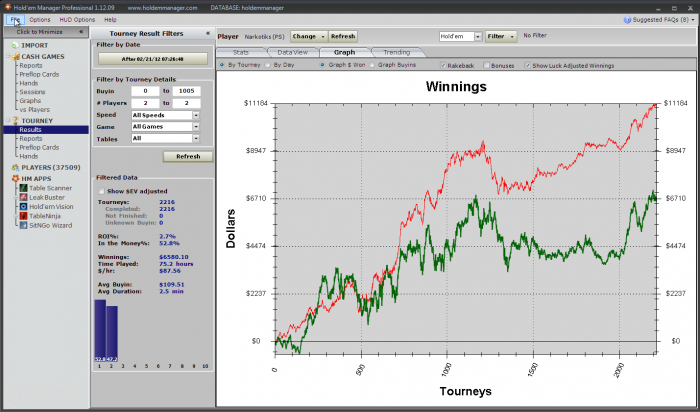Toggle the Rakeback checkbox
The width and height of the screenshot is (700, 412).
click(x=443, y=66)
